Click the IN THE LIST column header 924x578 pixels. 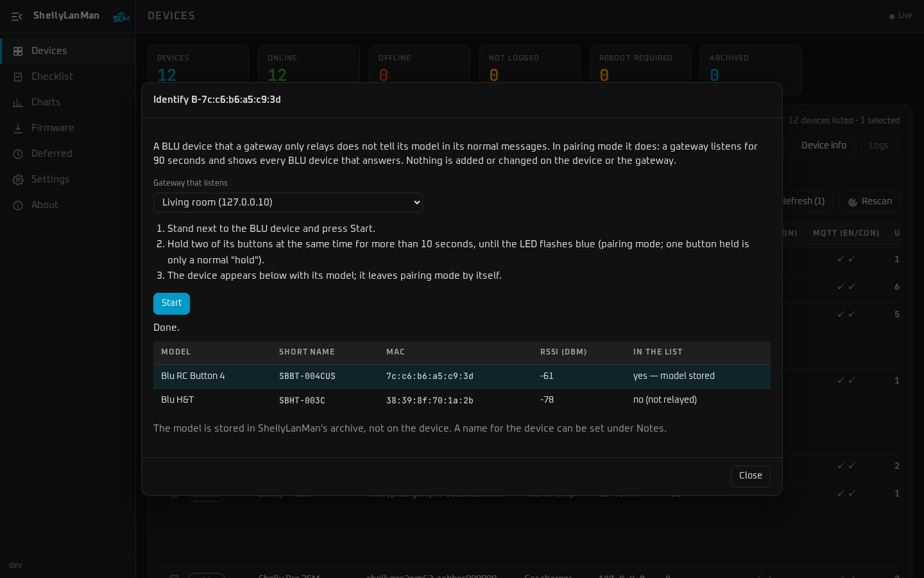(x=658, y=352)
